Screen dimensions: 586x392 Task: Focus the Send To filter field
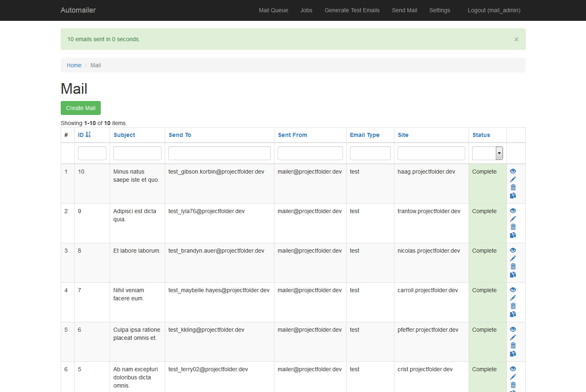click(219, 153)
